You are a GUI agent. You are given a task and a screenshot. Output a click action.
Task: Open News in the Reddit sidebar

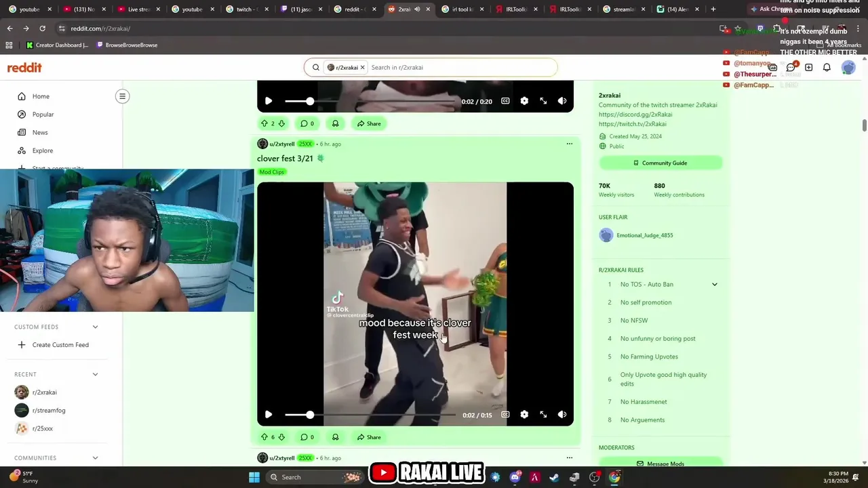[x=40, y=132]
